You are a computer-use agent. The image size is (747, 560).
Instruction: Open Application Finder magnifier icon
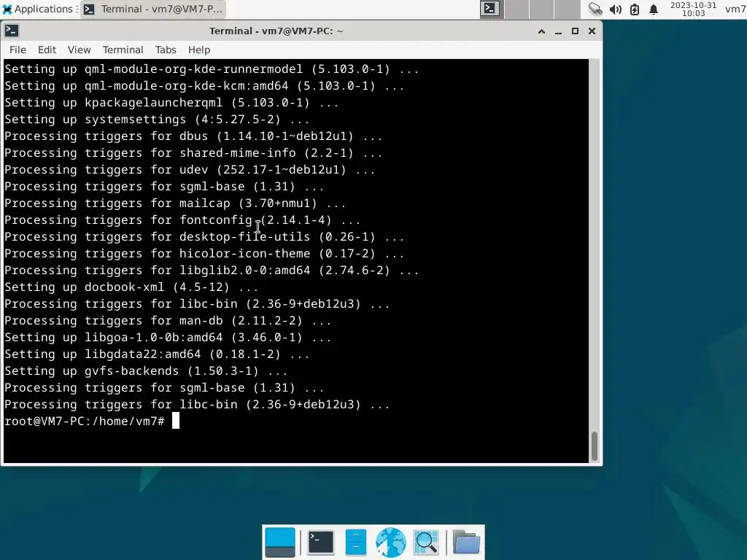[426, 542]
